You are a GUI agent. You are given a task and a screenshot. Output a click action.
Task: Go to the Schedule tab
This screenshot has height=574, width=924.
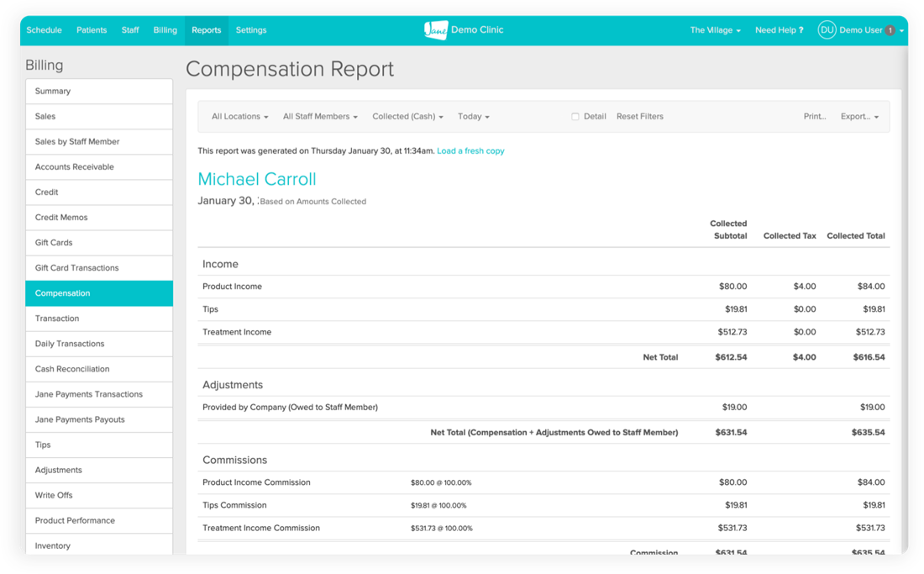point(44,30)
